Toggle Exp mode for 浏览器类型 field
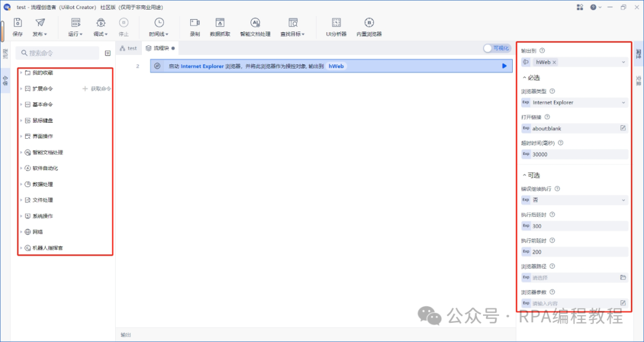The height and width of the screenshot is (342, 644). click(526, 102)
